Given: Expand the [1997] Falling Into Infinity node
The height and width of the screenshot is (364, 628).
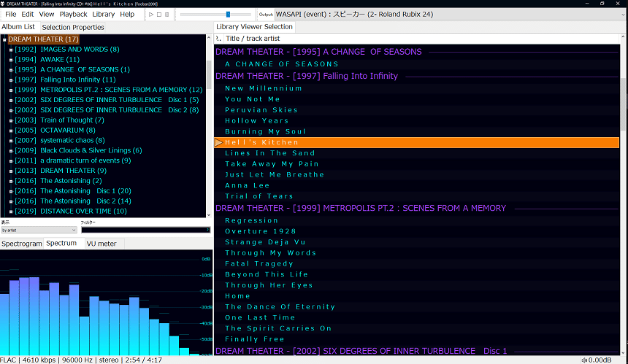Looking at the screenshot, I should click(x=11, y=80).
